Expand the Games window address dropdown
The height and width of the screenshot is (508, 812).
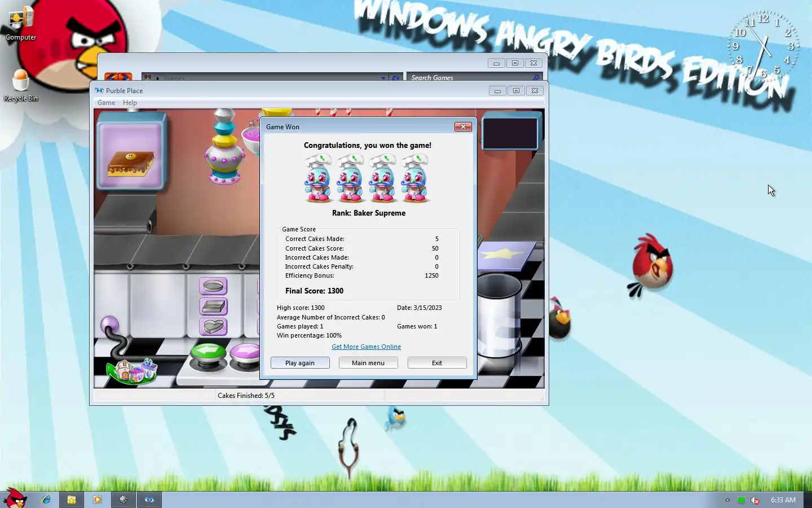383,78
